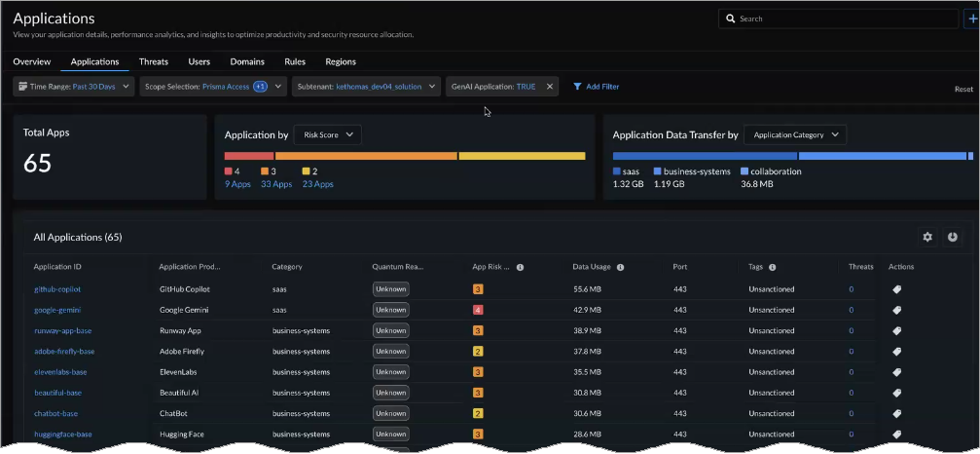Image resolution: width=980 pixels, height=454 pixels.
Task: Switch to the Threats tab
Action: pyautogui.click(x=154, y=61)
